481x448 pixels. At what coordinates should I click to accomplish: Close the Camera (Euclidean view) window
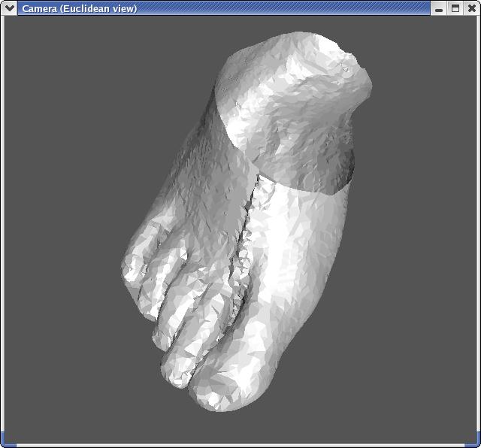471,8
